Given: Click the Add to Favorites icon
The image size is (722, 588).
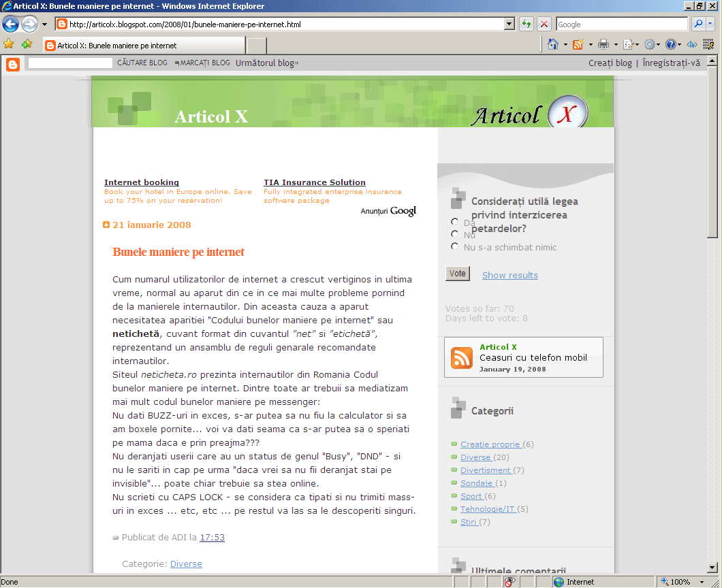Looking at the screenshot, I should [27, 44].
